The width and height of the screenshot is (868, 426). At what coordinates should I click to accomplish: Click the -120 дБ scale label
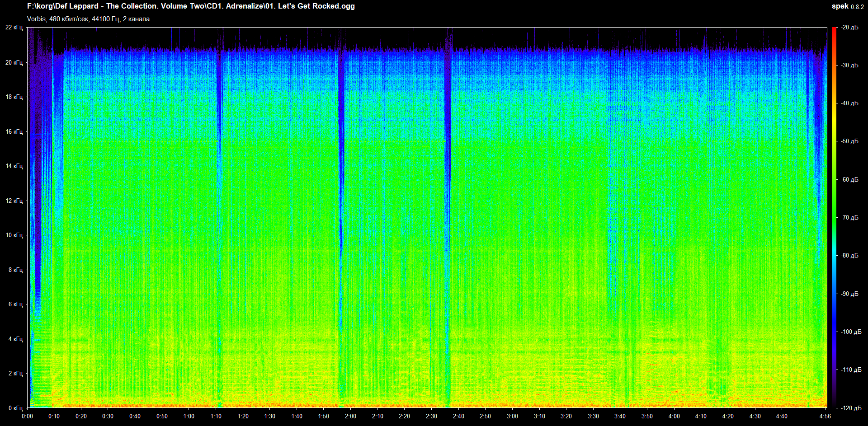coord(851,408)
